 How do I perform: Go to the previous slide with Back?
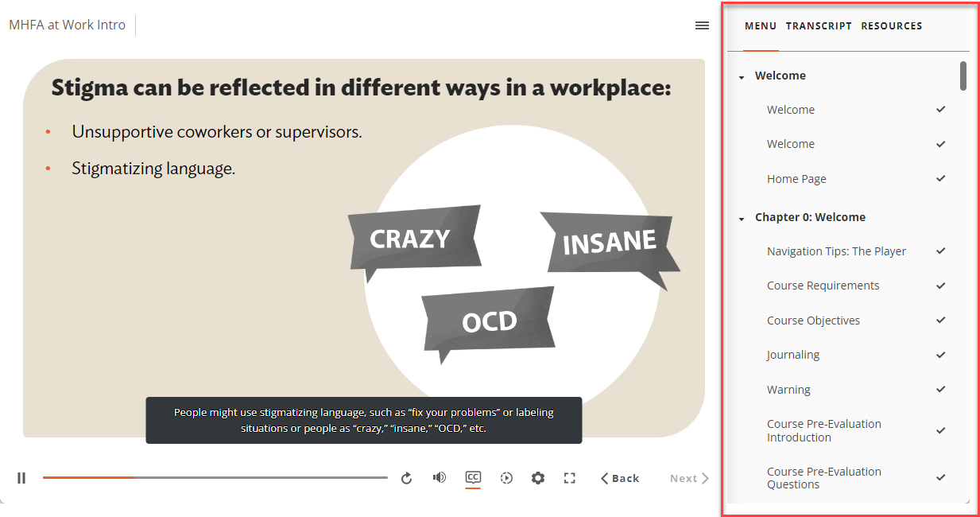coord(620,478)
